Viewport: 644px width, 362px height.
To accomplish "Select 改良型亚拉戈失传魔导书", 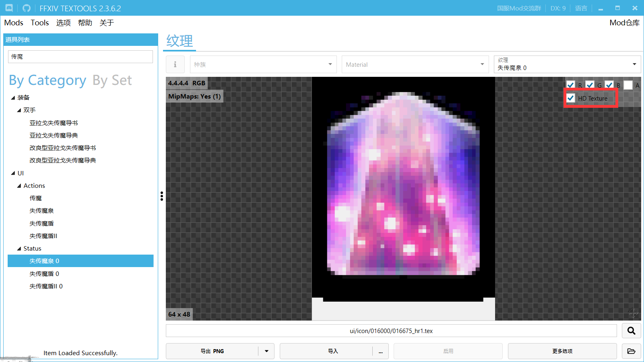I will point(62,148).
